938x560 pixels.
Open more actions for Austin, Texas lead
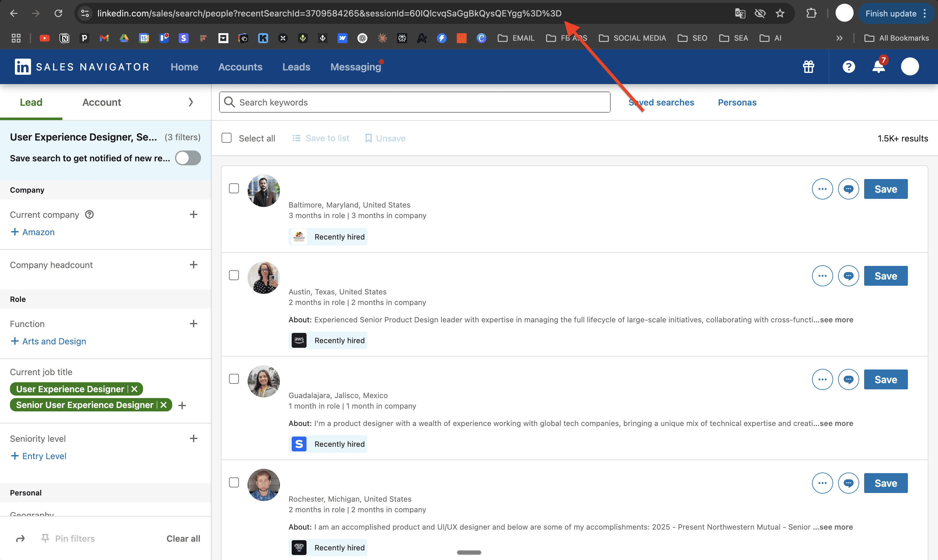click(x=822, y=276)
